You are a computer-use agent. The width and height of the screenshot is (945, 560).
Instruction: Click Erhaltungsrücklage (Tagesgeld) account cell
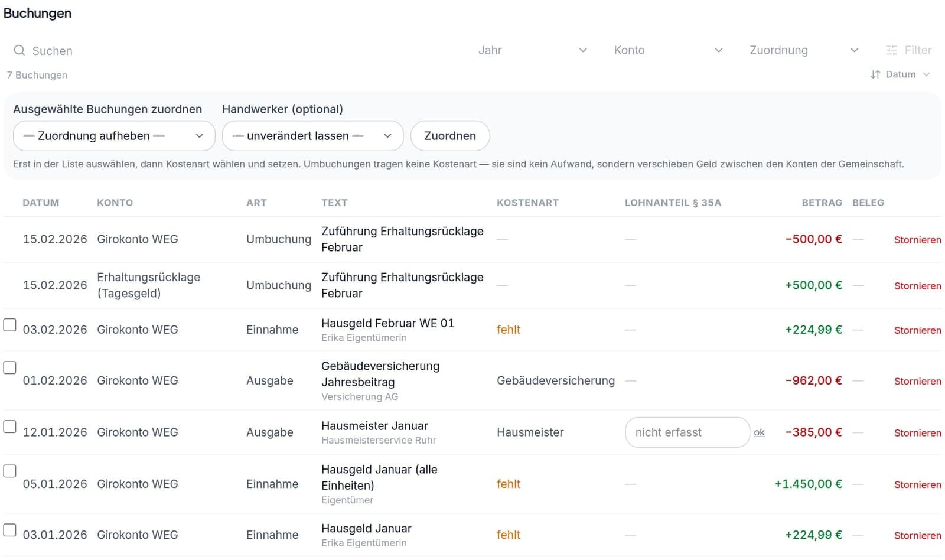click(148, 285)
